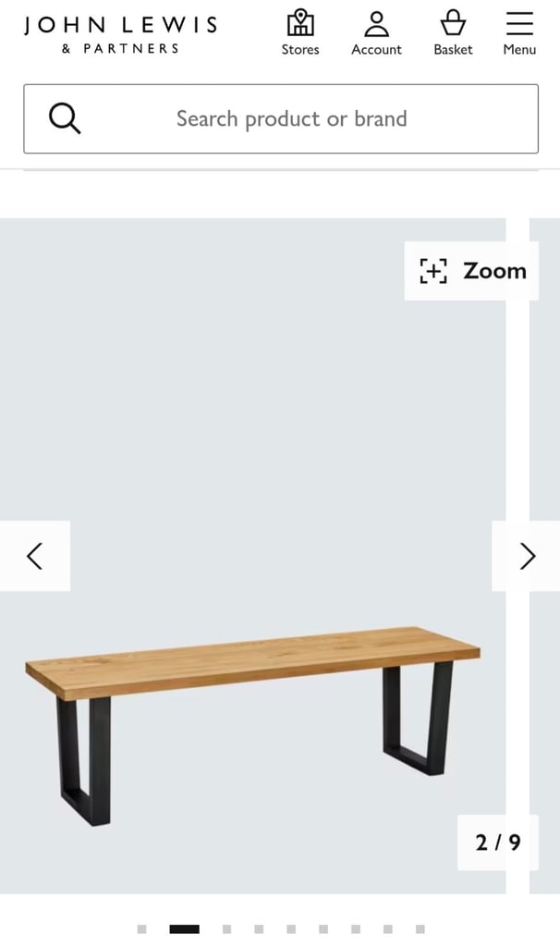
Task: Select the first carousel dot
Action: [141, 929]
